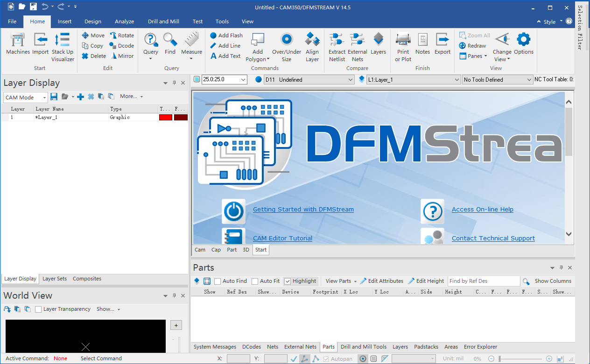Activate the Dcode edit tool
This screenshot has width=590, height=364.
tap(122, 46)
